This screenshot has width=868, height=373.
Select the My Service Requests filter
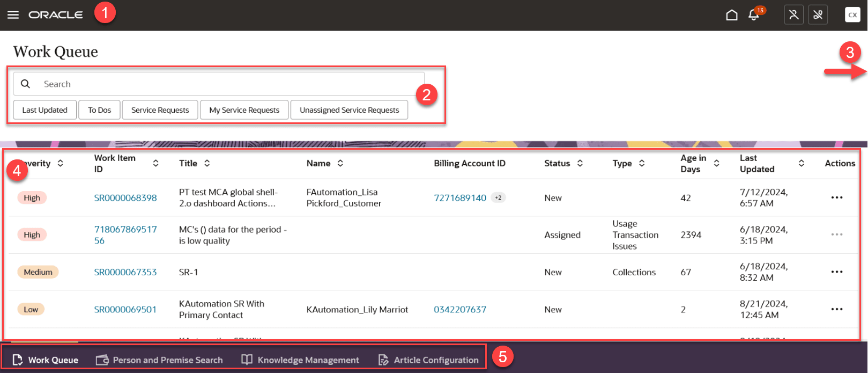[244, 110]
